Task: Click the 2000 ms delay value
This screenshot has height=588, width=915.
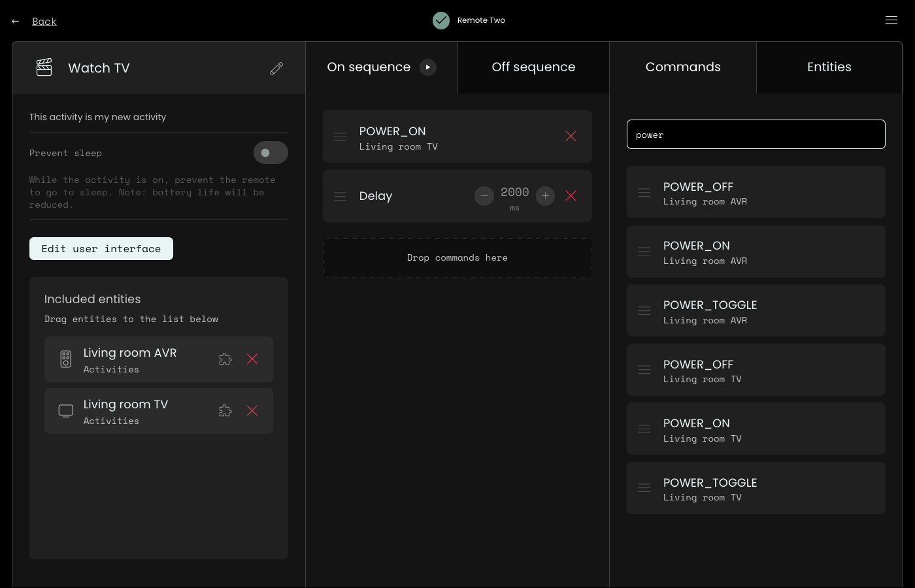Action: pos(515,192)
